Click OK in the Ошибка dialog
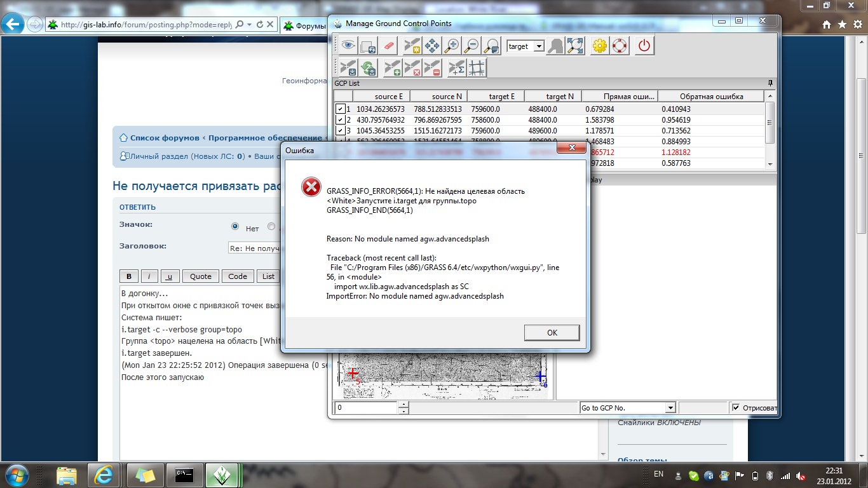 coord(552,332)
